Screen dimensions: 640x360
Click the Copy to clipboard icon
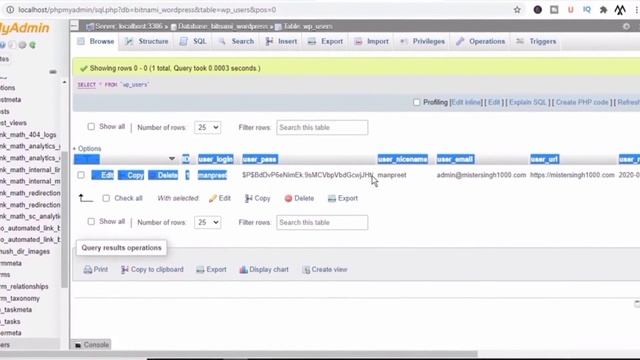[x=125, y=269]
